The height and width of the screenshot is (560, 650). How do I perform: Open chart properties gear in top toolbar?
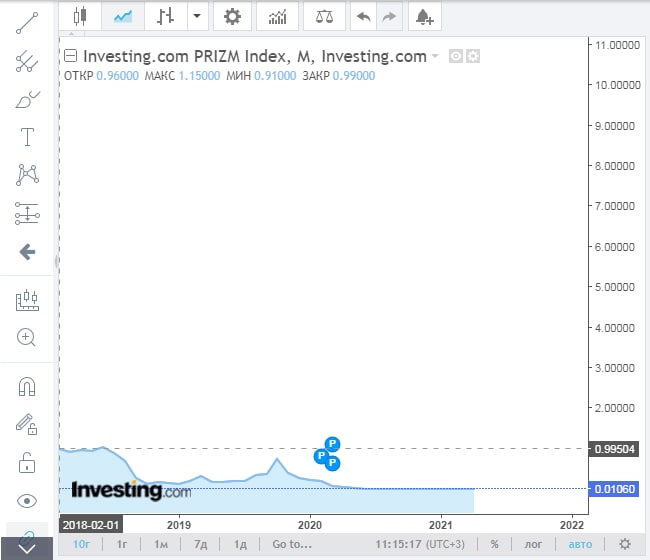coord(233,17)
